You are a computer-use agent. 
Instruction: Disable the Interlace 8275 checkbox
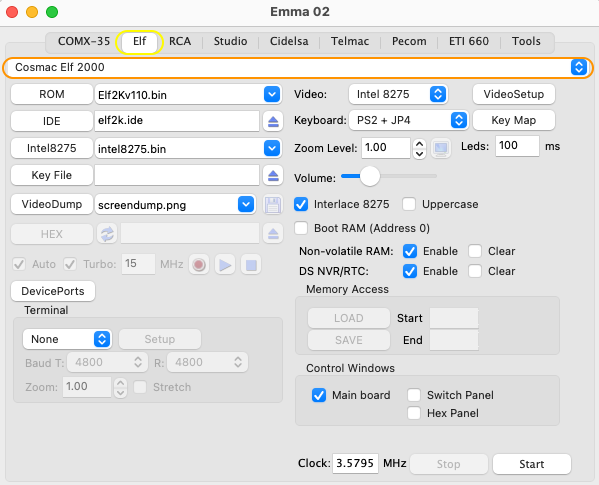point(301,204)
